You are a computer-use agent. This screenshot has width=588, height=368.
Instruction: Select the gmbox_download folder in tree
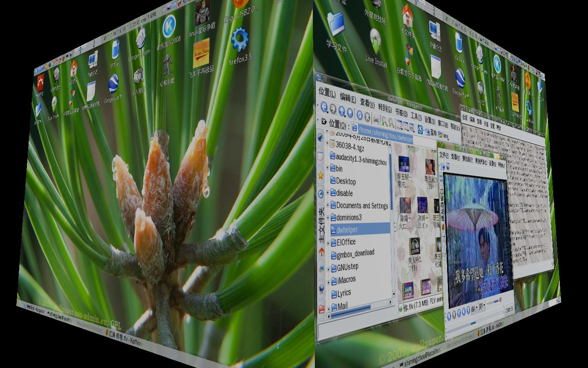point(352,254)
